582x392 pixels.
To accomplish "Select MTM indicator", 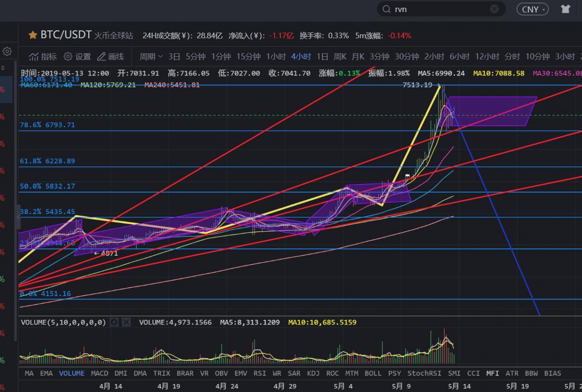I will tap(351, 373).
